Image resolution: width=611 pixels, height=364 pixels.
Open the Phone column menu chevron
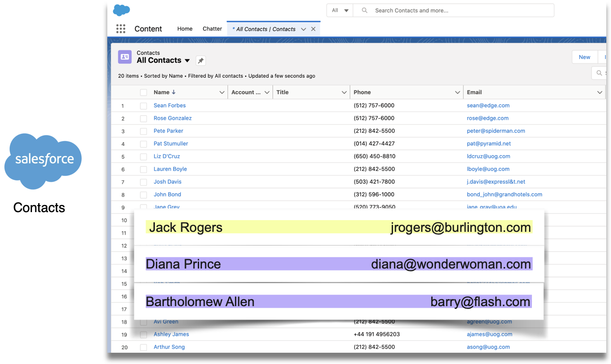pyautogui.click(x=458, y=93)
